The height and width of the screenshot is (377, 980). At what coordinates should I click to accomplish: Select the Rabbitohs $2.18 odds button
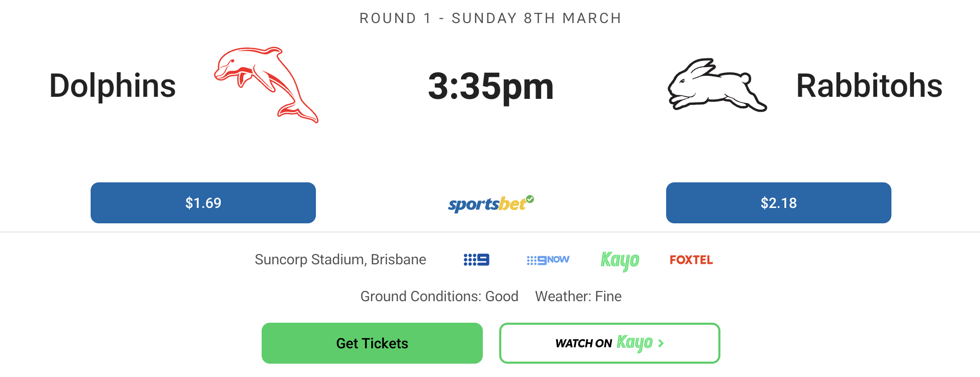[x=778, y=203]
